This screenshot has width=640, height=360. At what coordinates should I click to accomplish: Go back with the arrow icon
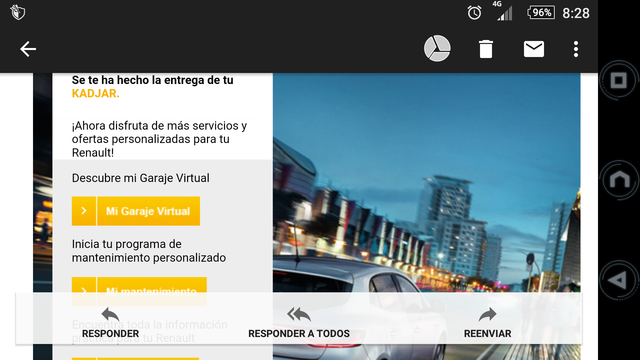(x=28, y=49)
